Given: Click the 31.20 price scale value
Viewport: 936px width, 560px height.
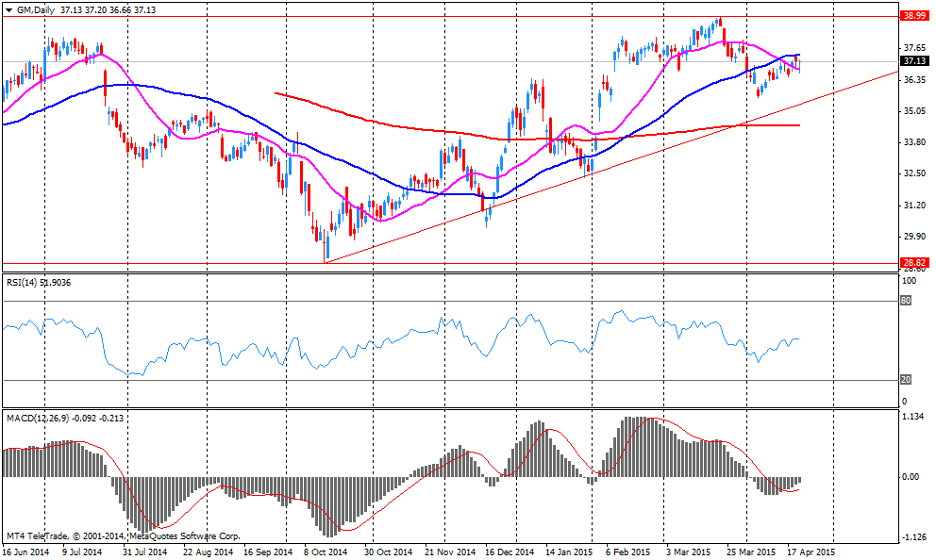Looking at the screenshot, I should (914, 206).
